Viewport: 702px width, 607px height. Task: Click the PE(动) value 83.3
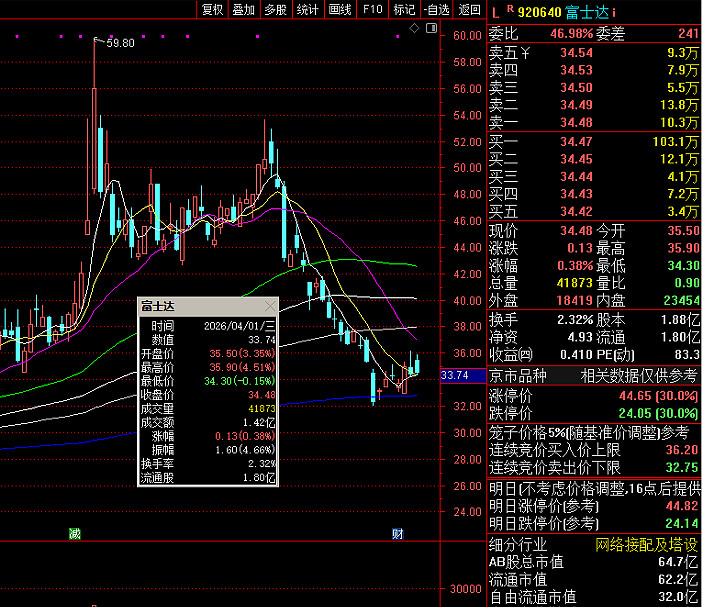click(687, 355)
